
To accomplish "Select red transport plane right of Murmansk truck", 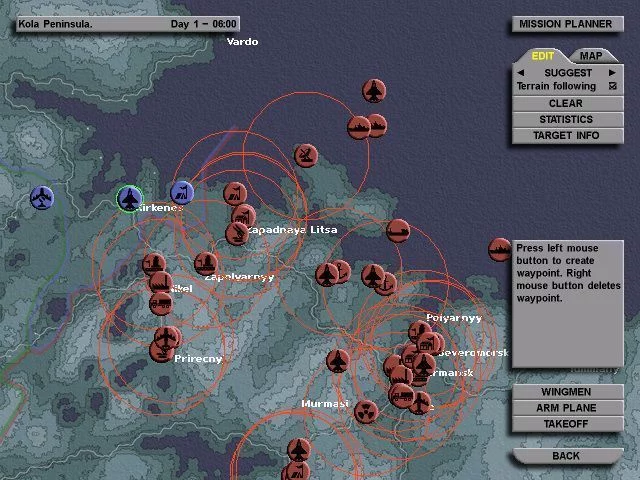I will click(x=420, y=402).
